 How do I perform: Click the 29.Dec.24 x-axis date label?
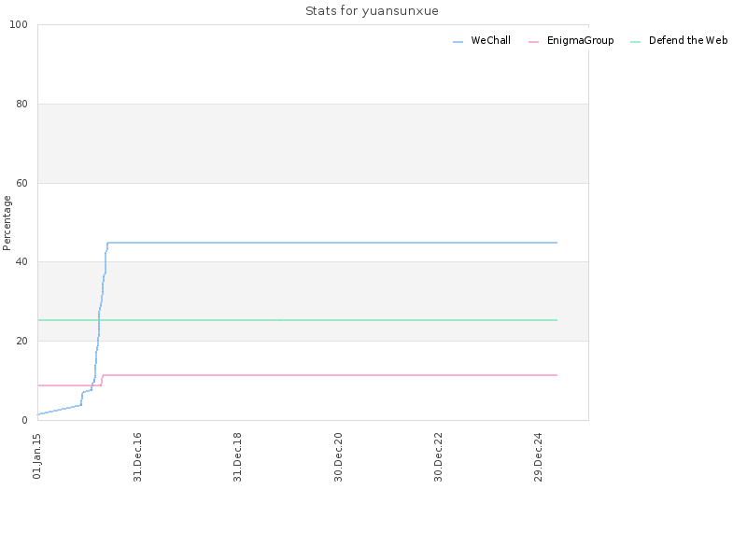click(x=539, y=457)
